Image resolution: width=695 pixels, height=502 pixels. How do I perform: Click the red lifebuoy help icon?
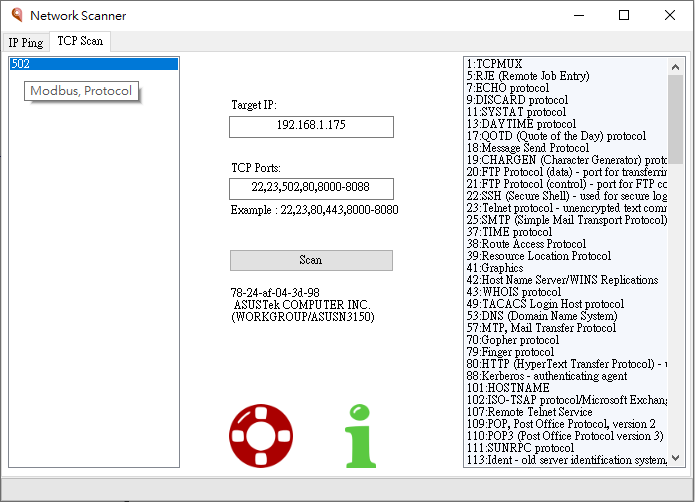click(260, 436)
